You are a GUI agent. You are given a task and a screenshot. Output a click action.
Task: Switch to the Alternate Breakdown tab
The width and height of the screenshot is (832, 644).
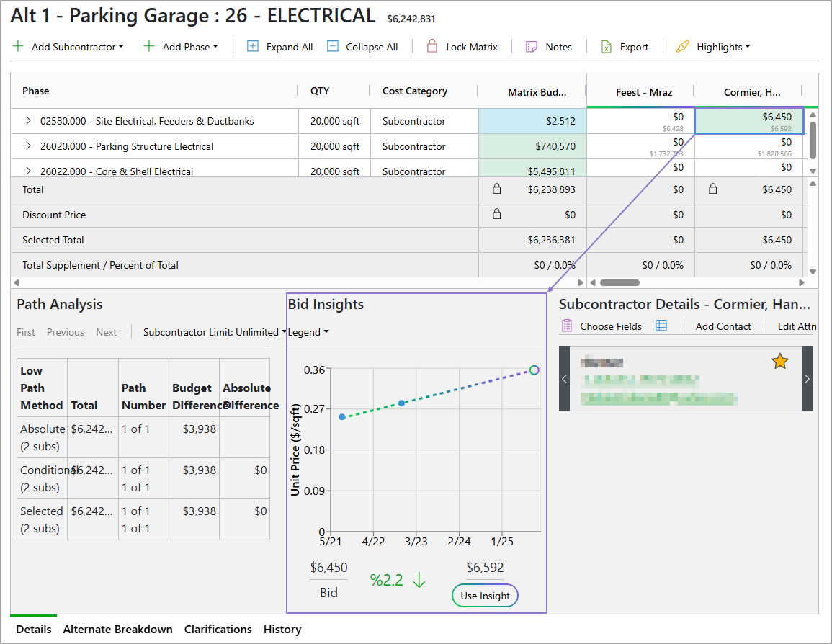coord(117,629)
